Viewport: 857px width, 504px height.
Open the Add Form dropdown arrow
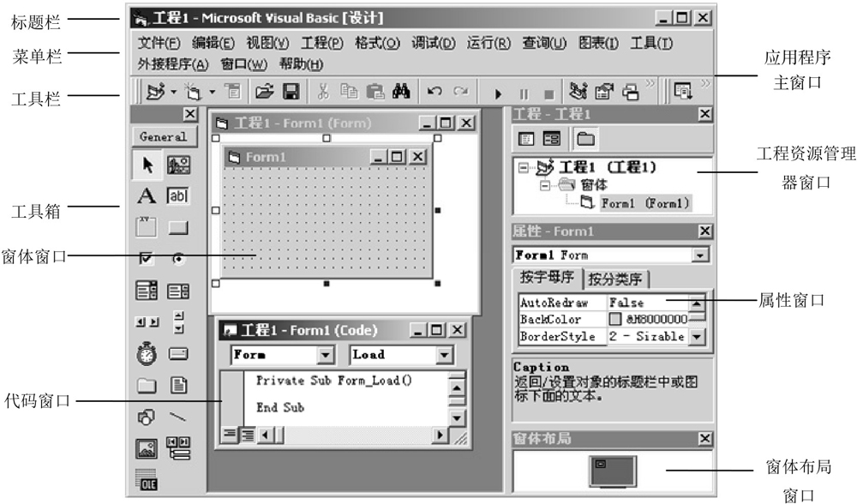tap(212, 92)
